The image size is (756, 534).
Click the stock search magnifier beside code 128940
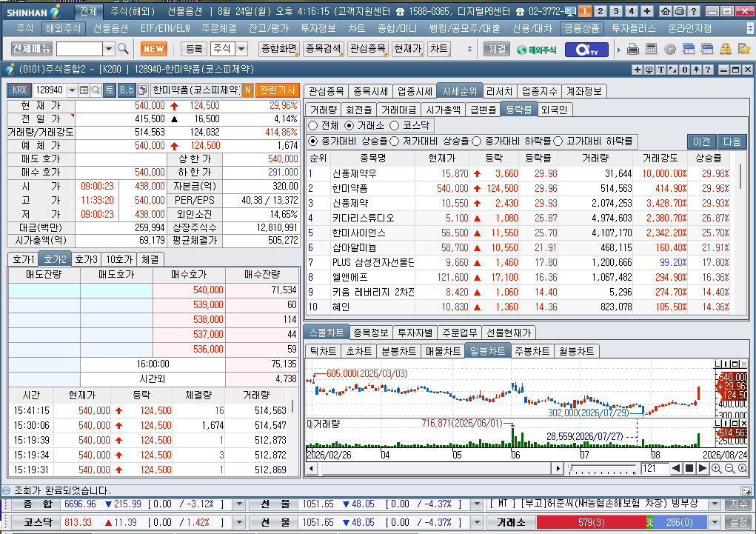click(x=96, y=90)
